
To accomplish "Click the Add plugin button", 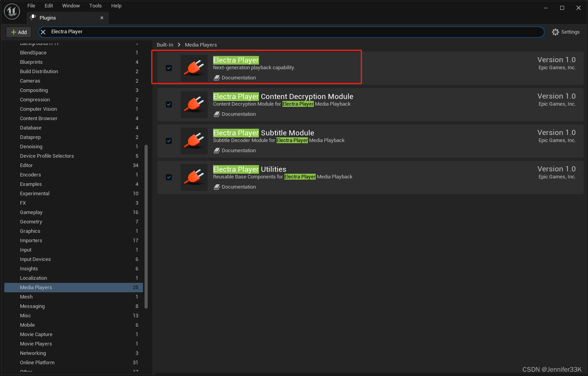I will [x=19, y=32].
